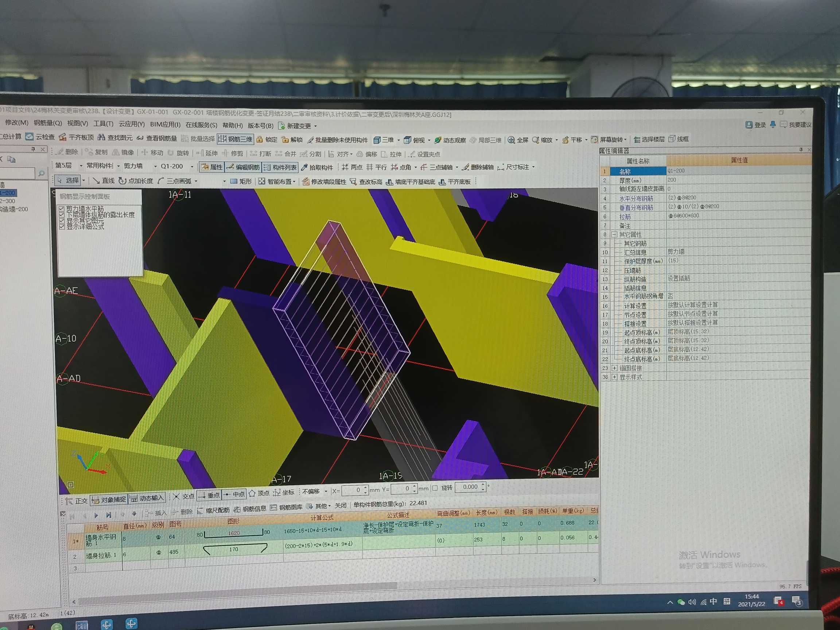Toggle the 构件列表 component list button
This screenshot has height=630, width=840.
tap(280, 167)
